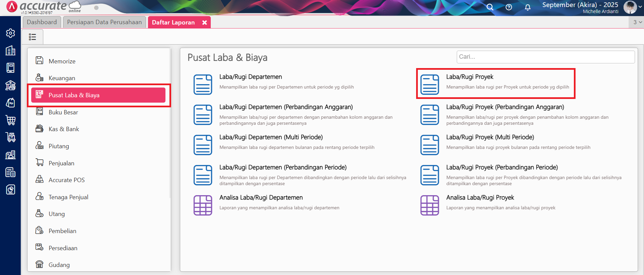Open the settings gear in left sidebar
Viewport: 644px width, 275px height.
tap(10, 33)
